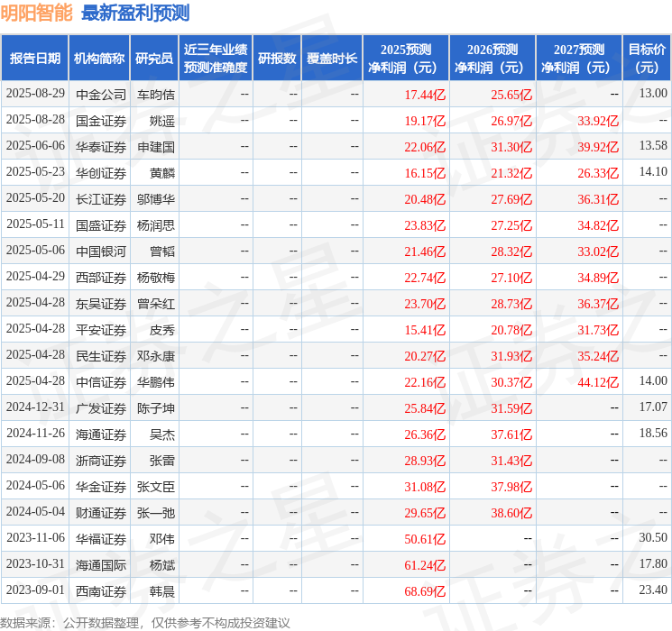This screenshot has height=631, width=672.
Task: Select the 39.92亿 profit value
Action: pyautogui.click(x=598, y=147)
